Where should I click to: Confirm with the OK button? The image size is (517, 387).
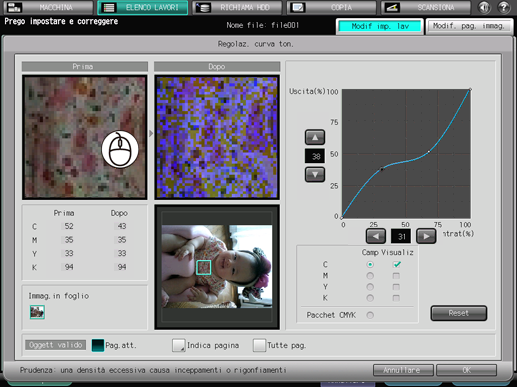pyautogui.click(x=467, y=370)
